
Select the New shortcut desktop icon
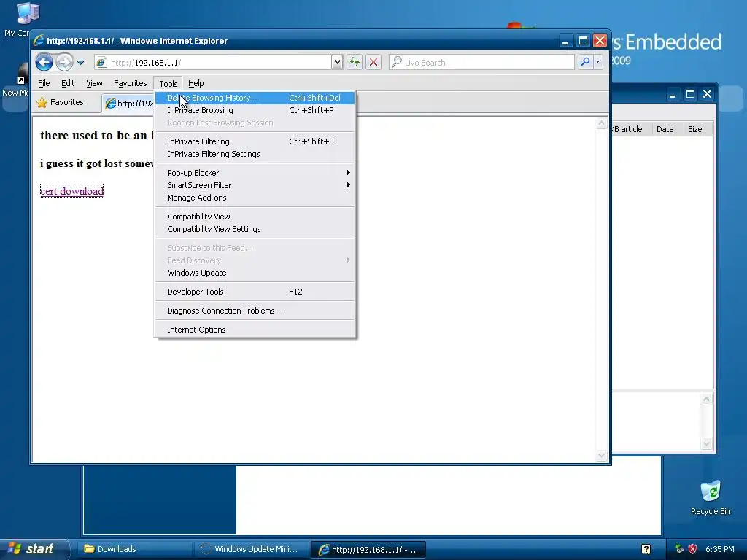coord(15,81)
